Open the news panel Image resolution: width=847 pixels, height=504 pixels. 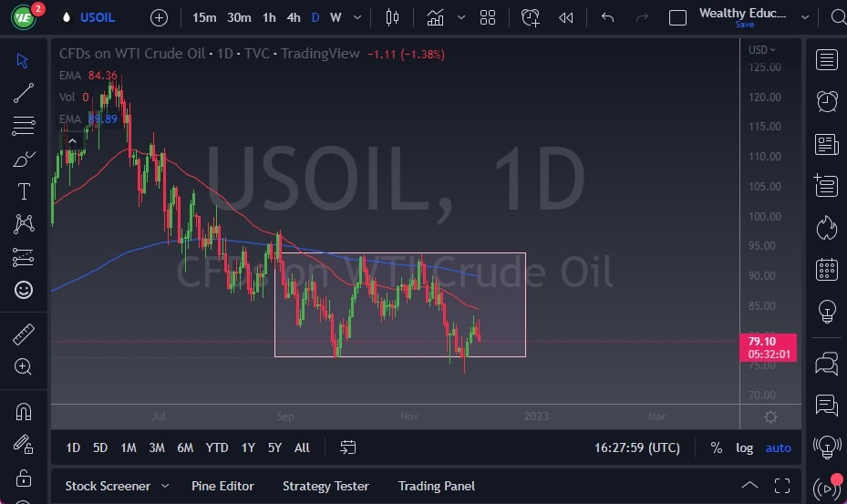point(826,144)
